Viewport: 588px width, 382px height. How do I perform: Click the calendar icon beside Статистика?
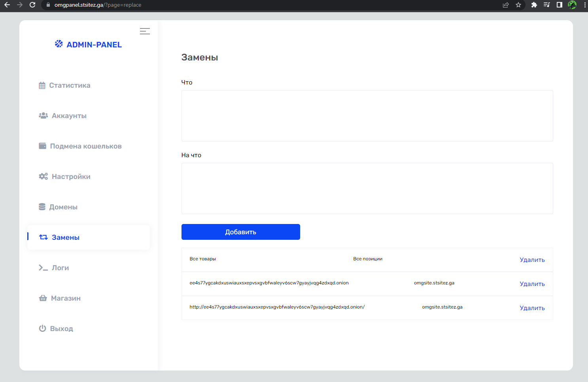point(42,86)
